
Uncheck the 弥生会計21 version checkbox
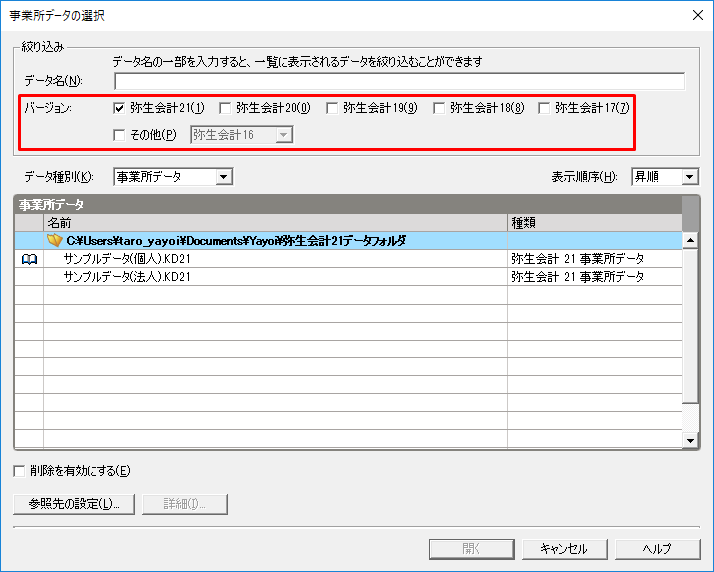click(x=120, y=108)
